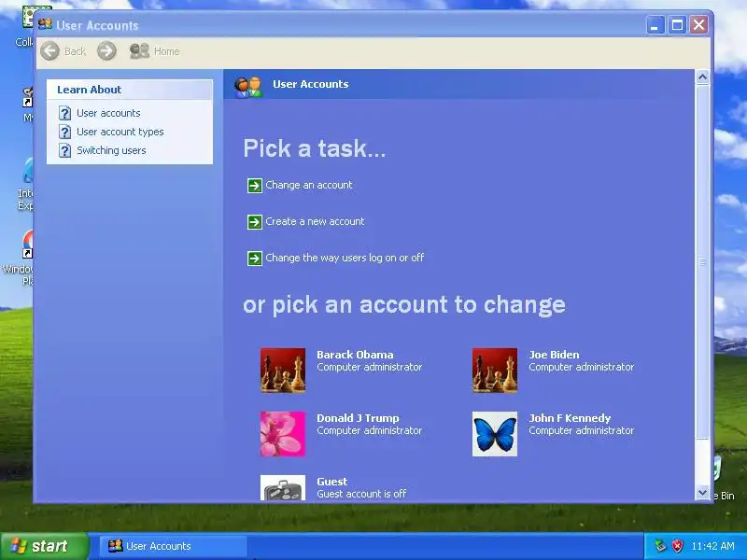Open the Donald J Trump account name
Image resolution: width=747 pixels, height=560 pixels.
[358, 418]
